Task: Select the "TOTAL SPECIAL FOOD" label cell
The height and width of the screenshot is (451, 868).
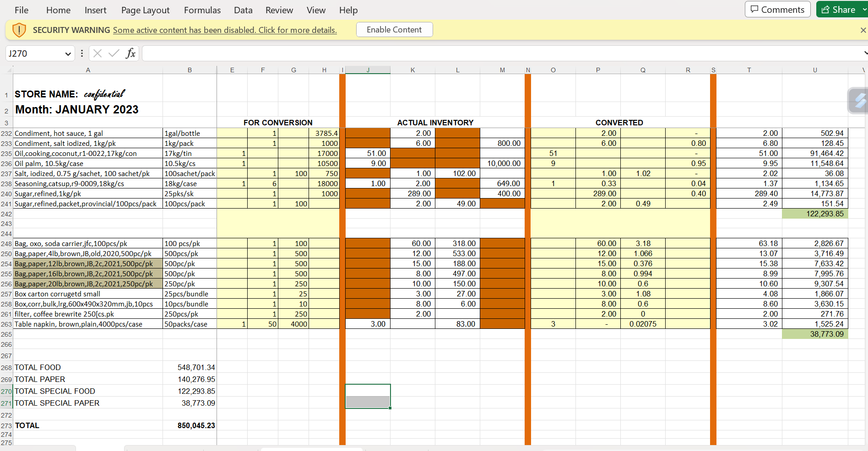Action: pos(88,391)
